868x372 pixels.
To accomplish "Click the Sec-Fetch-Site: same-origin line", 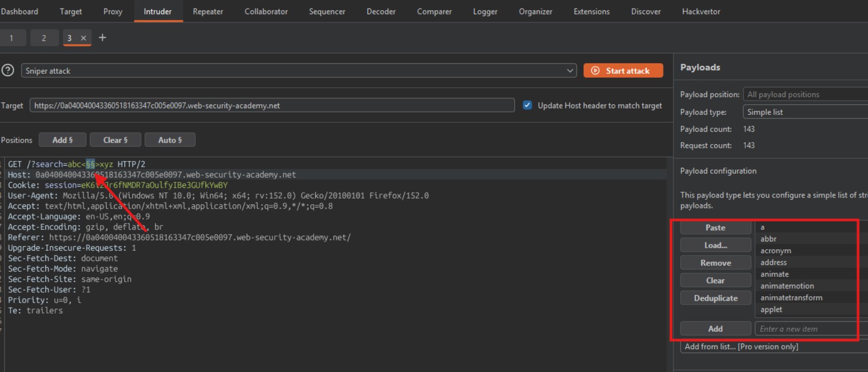I will [x=70, y=279].
